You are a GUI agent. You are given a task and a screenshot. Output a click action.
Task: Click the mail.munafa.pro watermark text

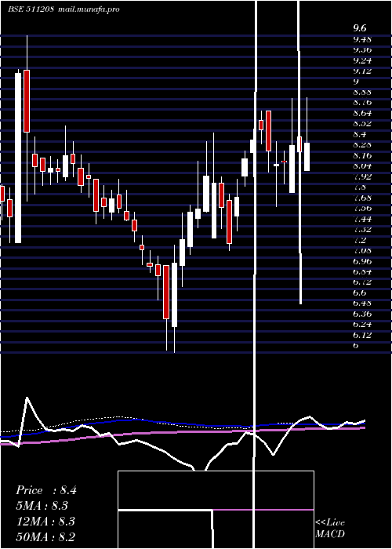88,9
